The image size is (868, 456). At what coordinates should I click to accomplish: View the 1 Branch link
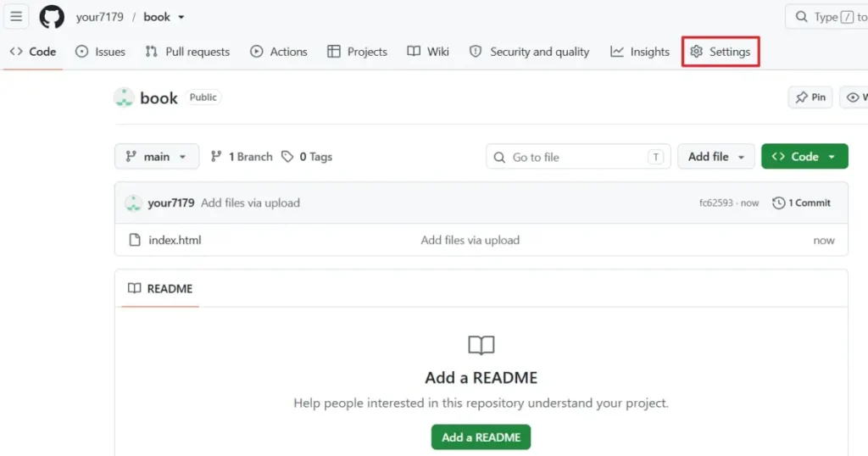tap(242, 157)
